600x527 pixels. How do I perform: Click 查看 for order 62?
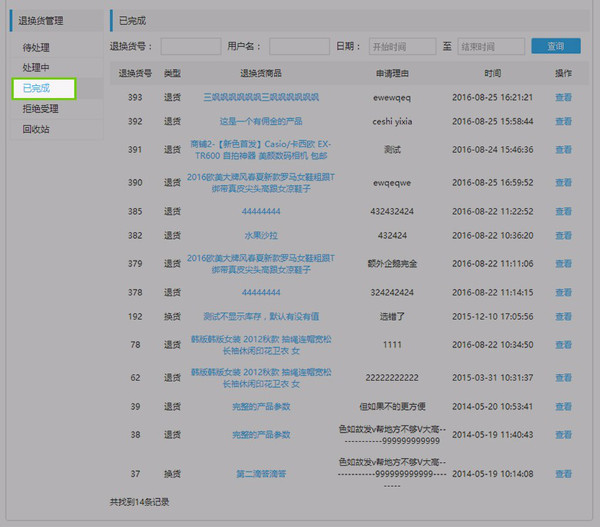(563, 378)
